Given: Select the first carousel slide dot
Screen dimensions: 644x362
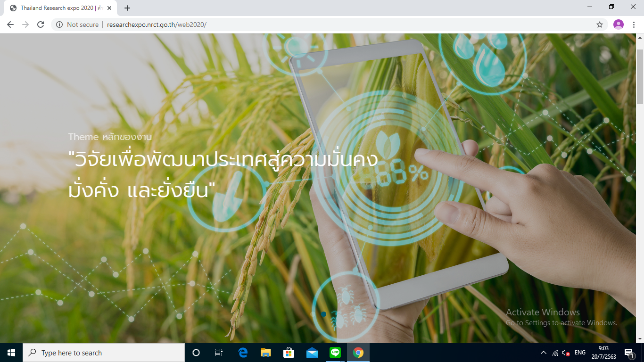Looking at the screenshot, I should pos(313,314).
